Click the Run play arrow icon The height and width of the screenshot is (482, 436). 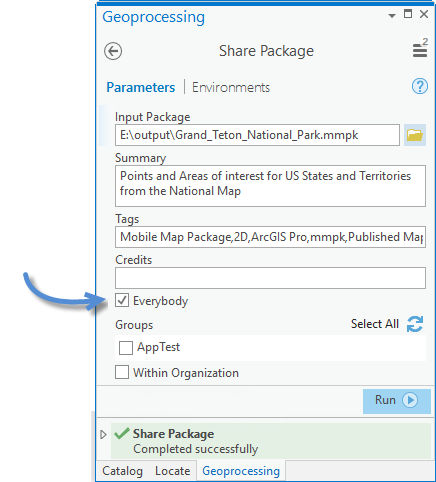(x=410, y=400)
